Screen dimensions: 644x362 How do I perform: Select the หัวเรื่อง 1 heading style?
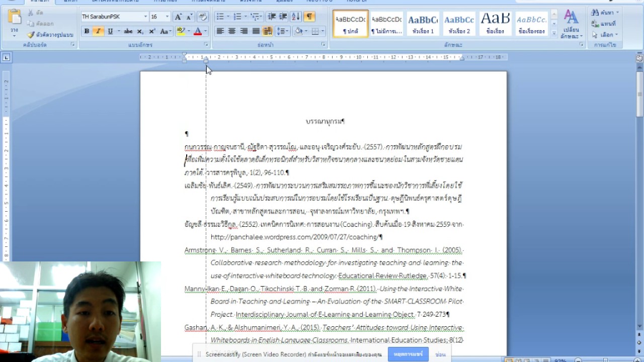(x=423, y=24)
